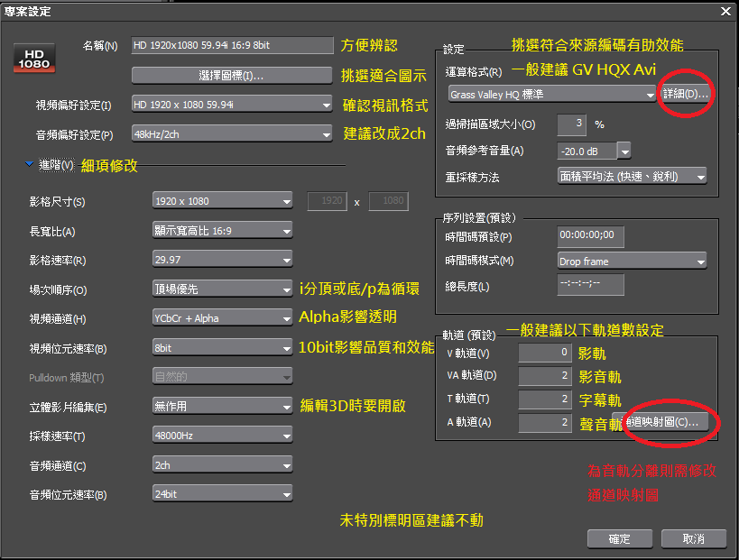Open the 視頻偏好設定 dropdown
The height and width of the screenshot is (560, 739).
232,106
